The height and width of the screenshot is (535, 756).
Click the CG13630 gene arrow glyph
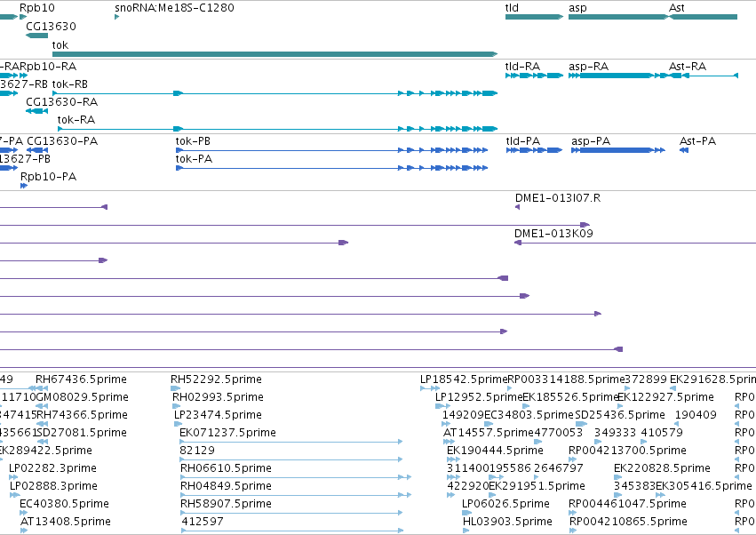tap(36, 36)
